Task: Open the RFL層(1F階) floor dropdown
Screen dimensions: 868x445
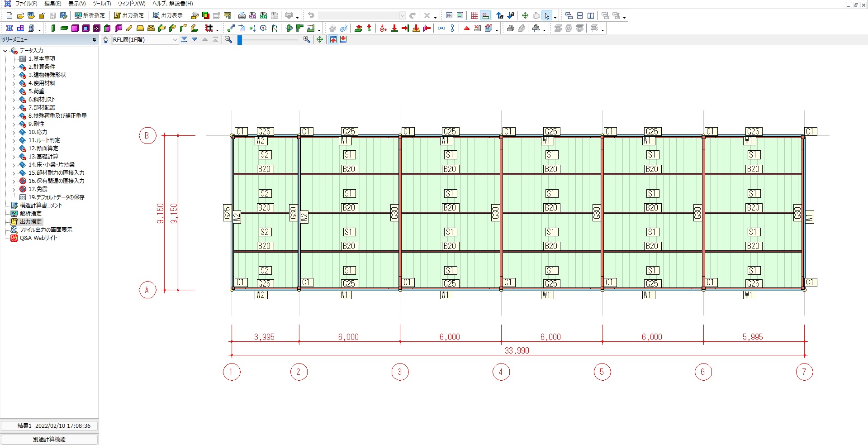Action: [145, 40]
